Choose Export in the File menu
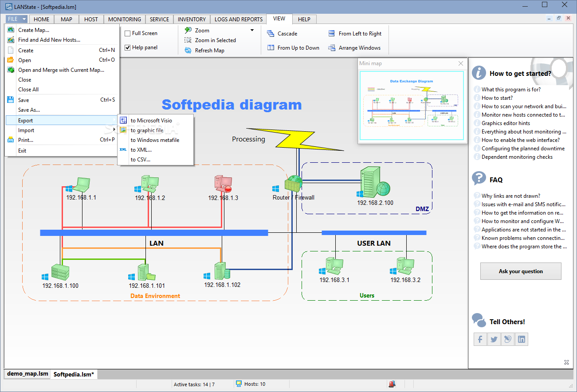Screen dimensions: 577x392 (62, 120)
